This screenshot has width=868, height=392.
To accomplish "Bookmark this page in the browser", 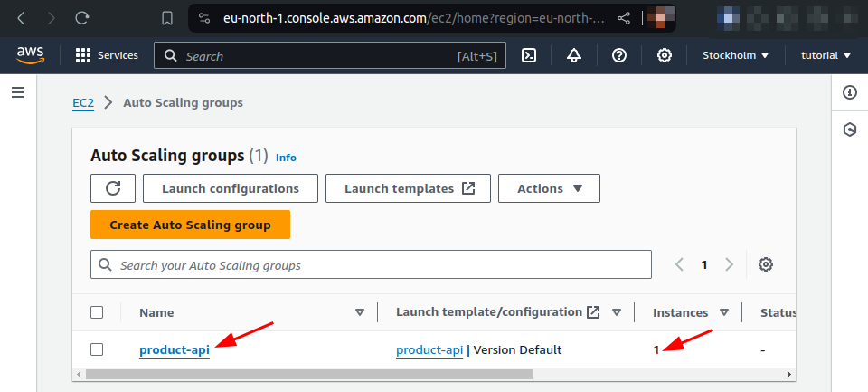I will coord(166,19).
